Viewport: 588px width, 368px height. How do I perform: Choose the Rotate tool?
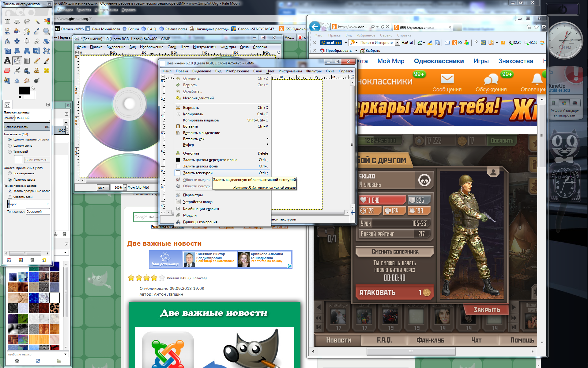pyautogui.click(x=47, y=41)
